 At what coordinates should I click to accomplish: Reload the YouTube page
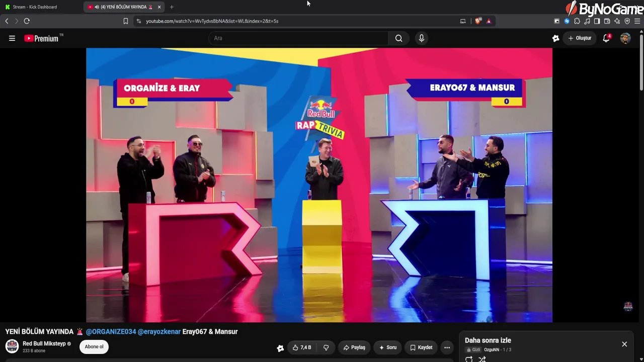pos(27,21)
